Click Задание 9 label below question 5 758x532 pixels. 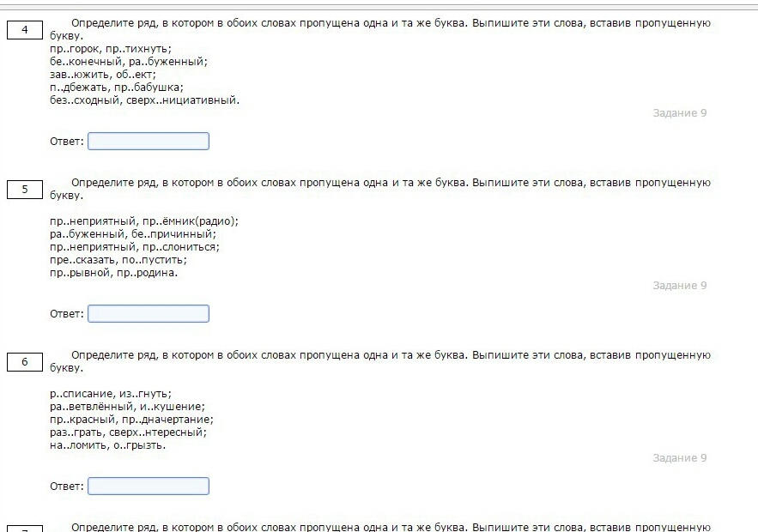pos(679,286)
